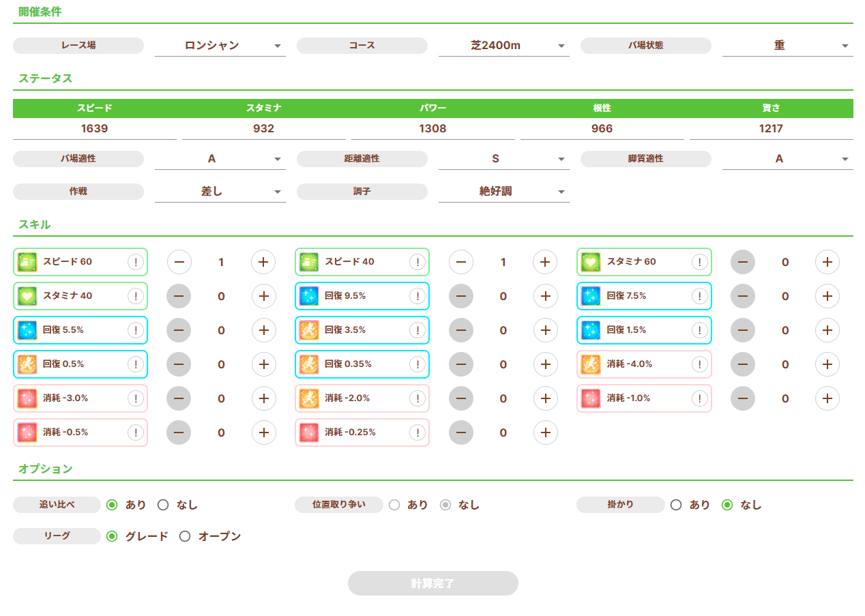Open the 作戦 dropdown showing 差し
This screenshot has height=616, width=865.
220,192
